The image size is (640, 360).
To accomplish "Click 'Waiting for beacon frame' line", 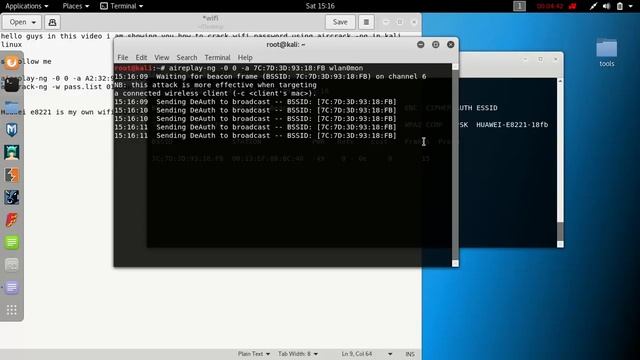I will (x=270, y=76).
